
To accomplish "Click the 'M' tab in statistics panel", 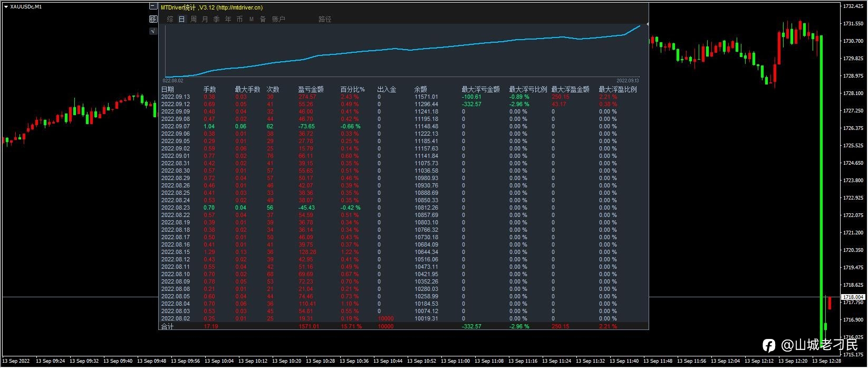I will tap(252, 19).
